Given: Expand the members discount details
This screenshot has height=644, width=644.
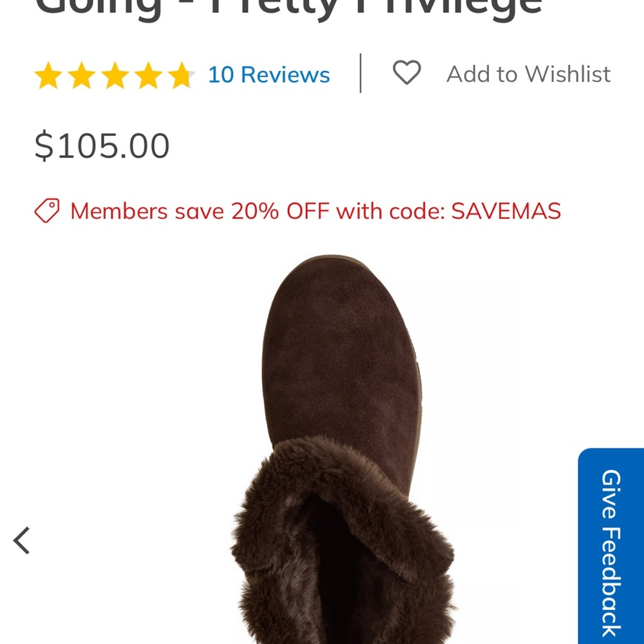Looking at the screenshot, I should point(315,211).
